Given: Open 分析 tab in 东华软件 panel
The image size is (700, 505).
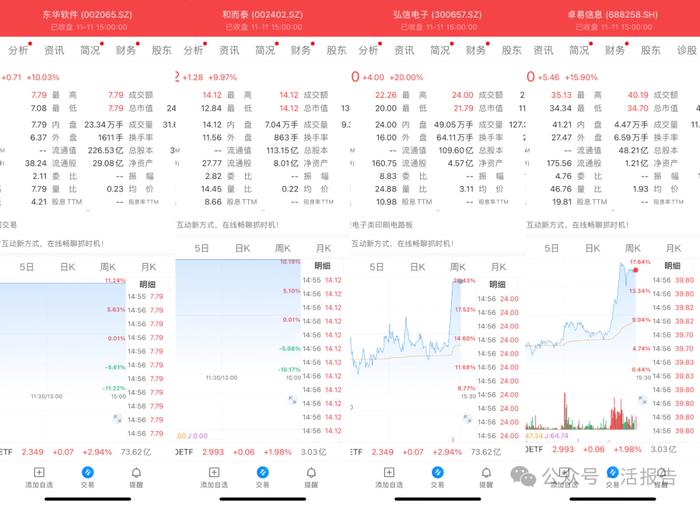Looking at the screenshot, I should (x=18, y=50).
